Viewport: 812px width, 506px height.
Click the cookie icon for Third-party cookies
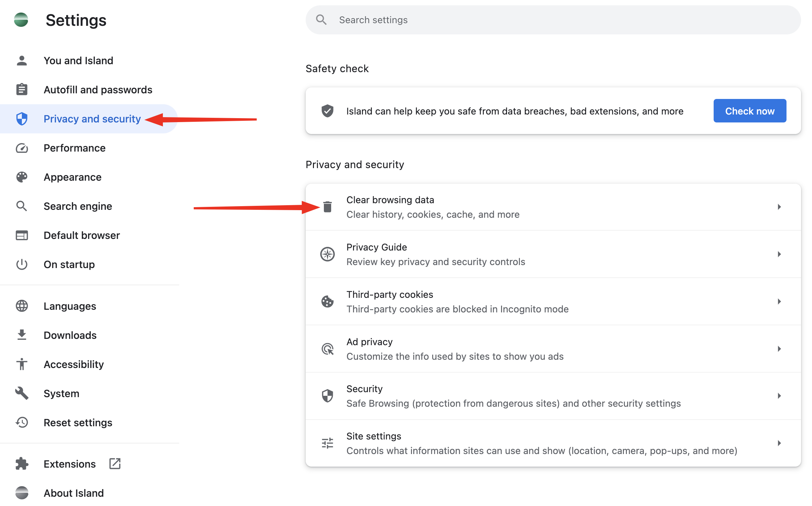[x=328, y=301]
